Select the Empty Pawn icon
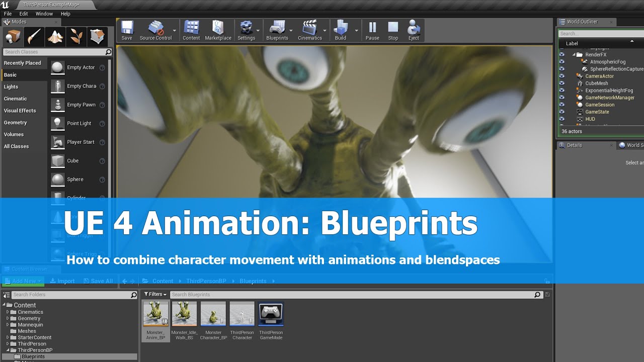 click(x=58, y=105)
